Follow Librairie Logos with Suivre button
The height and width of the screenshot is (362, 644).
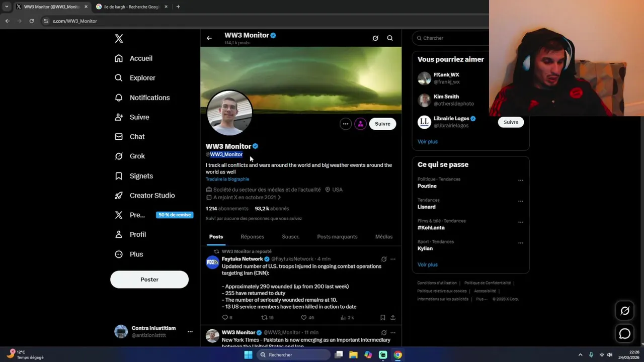(511, 122)
